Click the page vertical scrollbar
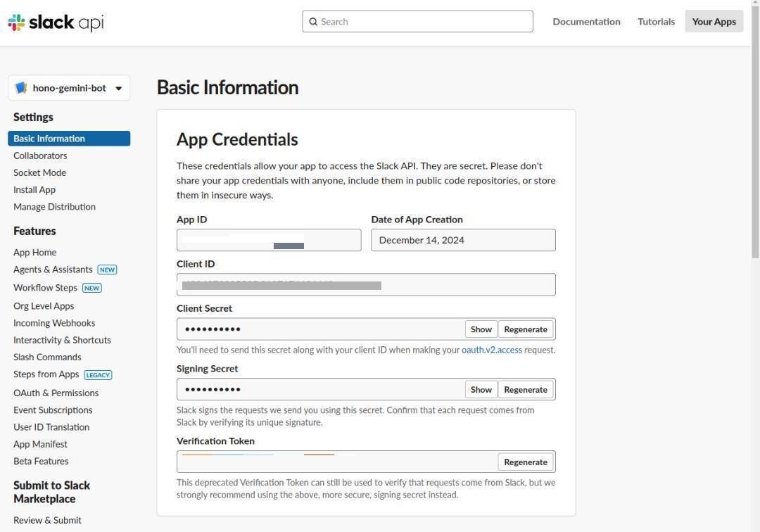This screenshot has height=532, width=760. (755, 141)
